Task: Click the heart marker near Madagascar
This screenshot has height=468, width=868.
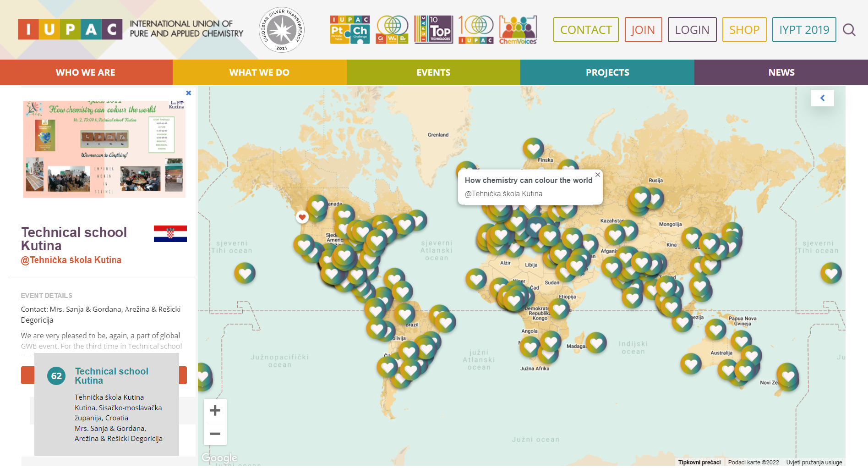Action: click(596, 342)
